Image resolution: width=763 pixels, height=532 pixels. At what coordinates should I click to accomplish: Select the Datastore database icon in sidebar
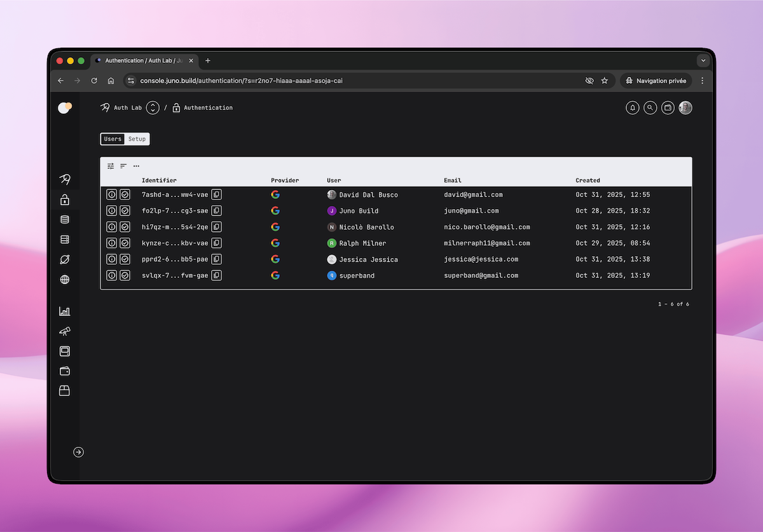tap(64, 219)
